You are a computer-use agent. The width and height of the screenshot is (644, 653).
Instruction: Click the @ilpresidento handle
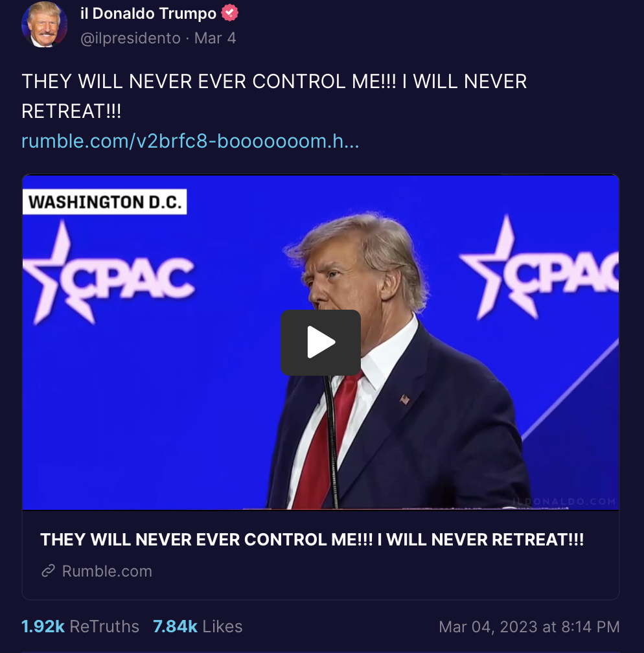point(130,38)
